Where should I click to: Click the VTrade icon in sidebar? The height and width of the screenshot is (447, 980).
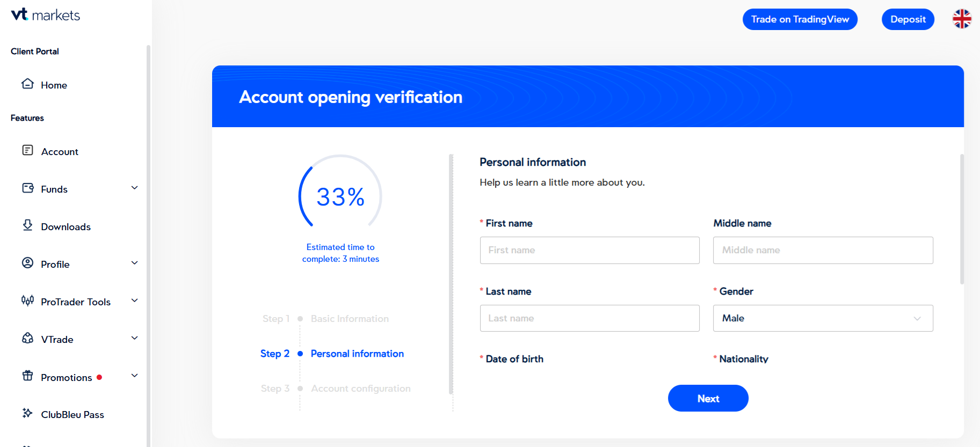coord(27,338)
